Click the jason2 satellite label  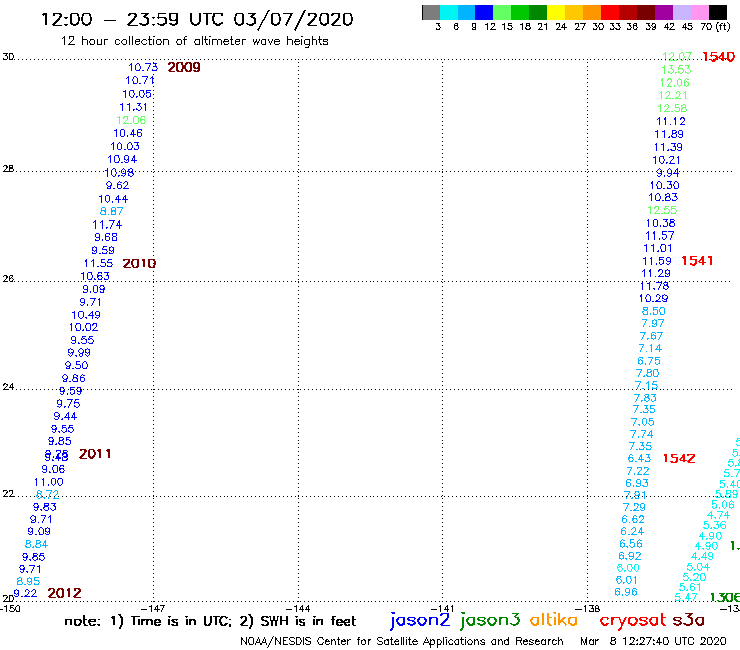[420, 620]
